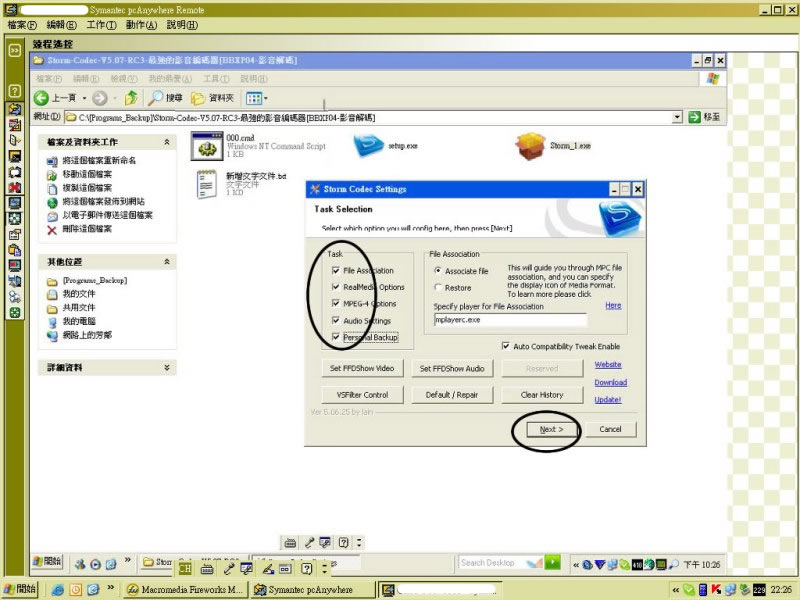Viewport: 800px width, 600px height.
Task: Open forward history dropdown arrow
Action: (115, 98)
